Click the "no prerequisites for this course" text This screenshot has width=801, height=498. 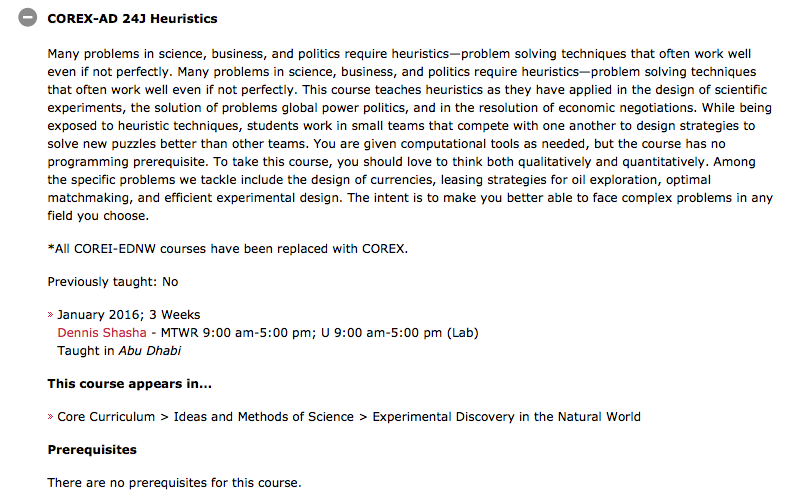[x=173, y=483]
